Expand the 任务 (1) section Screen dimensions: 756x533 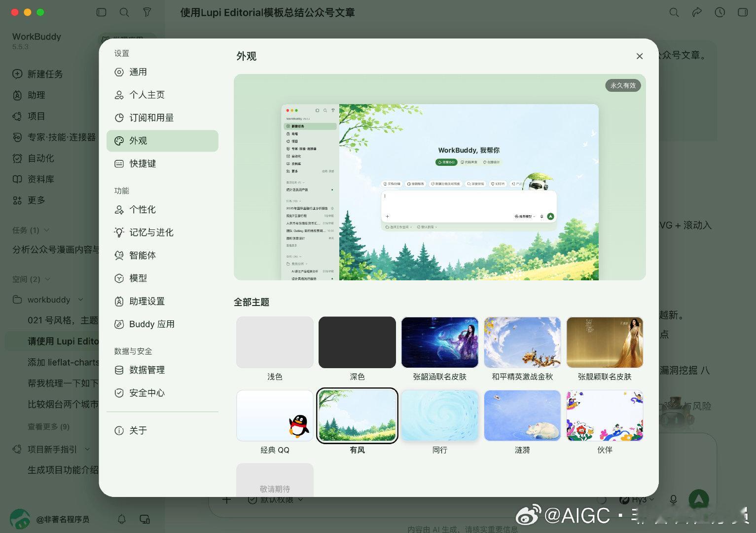(47, 230)
